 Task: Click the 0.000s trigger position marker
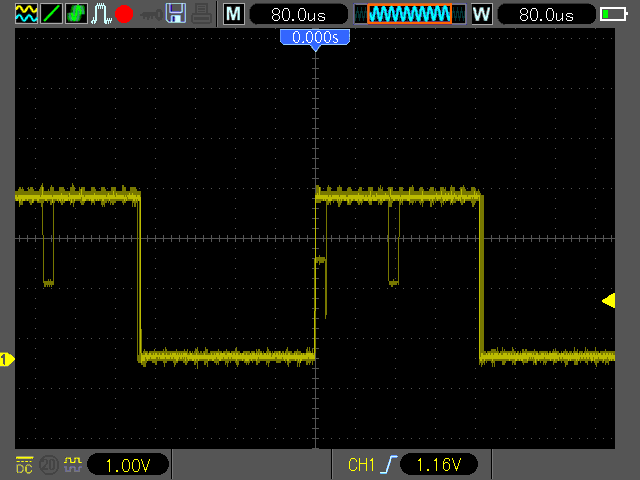pos(315,39)
